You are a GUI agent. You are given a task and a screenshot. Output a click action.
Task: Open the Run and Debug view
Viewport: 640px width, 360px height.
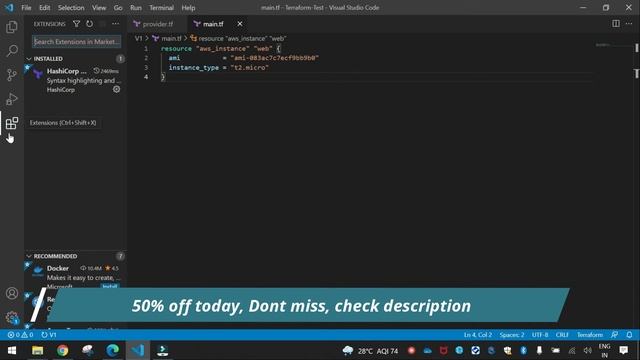click(x=12, y=99)
